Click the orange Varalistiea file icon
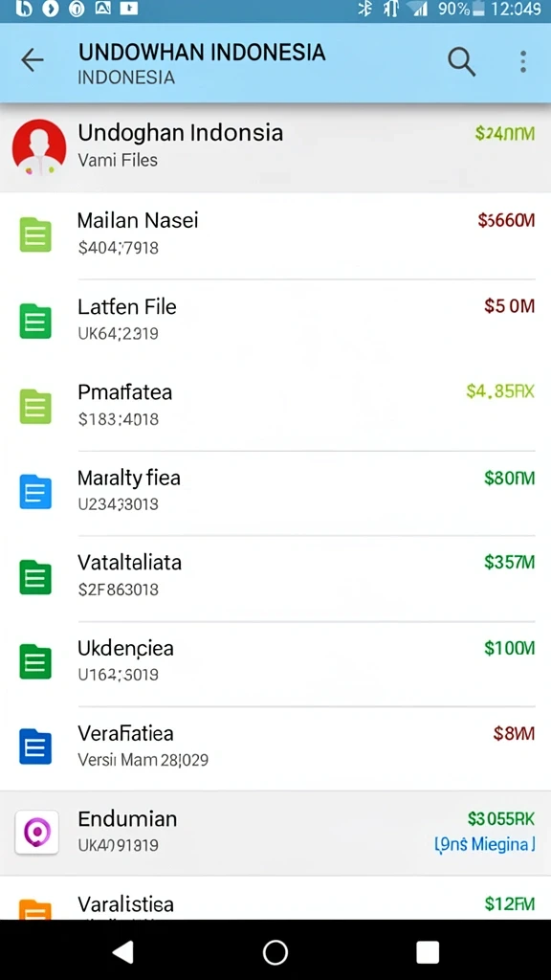 coord(35,909)
